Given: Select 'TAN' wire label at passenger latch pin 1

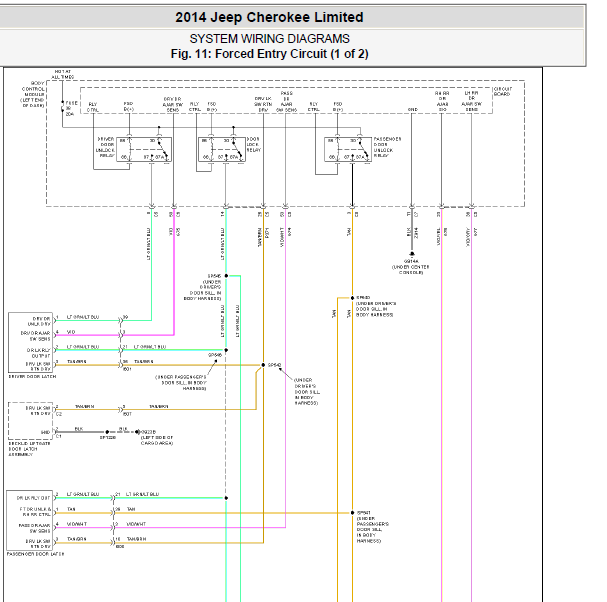Looking at the screenshot, I should [x=71, y=509].
